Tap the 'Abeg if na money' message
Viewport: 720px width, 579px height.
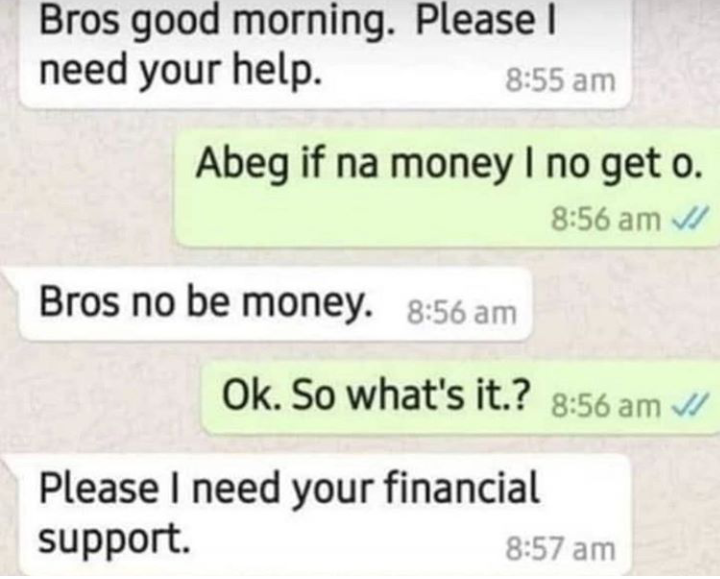pyautogui.click(x=446, y=188)
